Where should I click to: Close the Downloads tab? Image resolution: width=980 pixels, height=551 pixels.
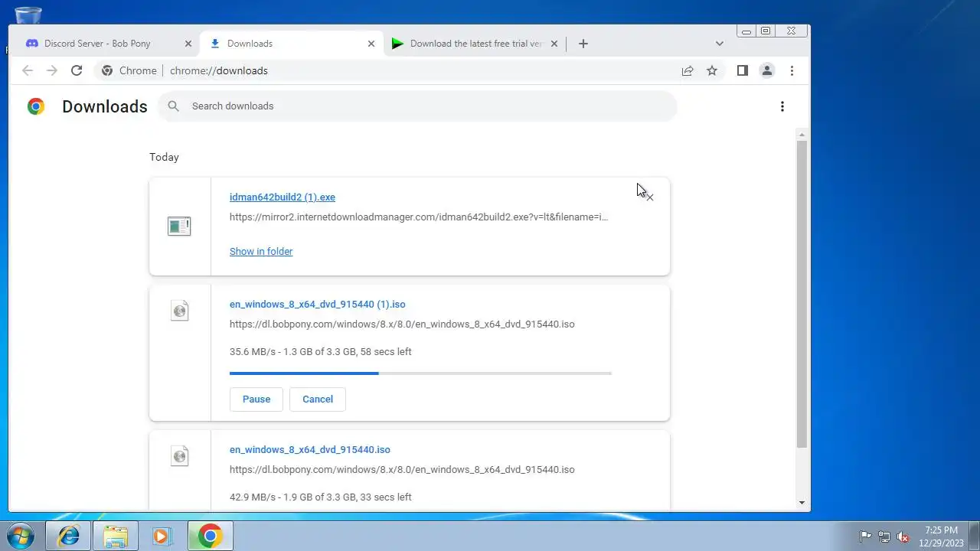(371, 44)
